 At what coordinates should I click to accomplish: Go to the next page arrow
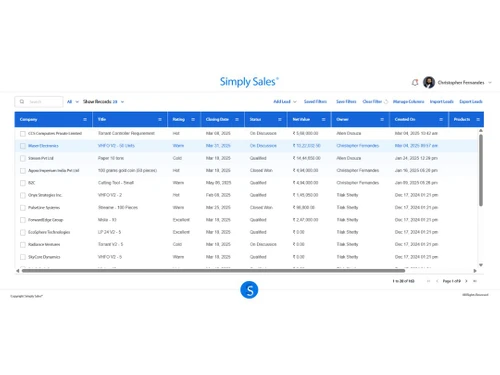click(466, 281)
